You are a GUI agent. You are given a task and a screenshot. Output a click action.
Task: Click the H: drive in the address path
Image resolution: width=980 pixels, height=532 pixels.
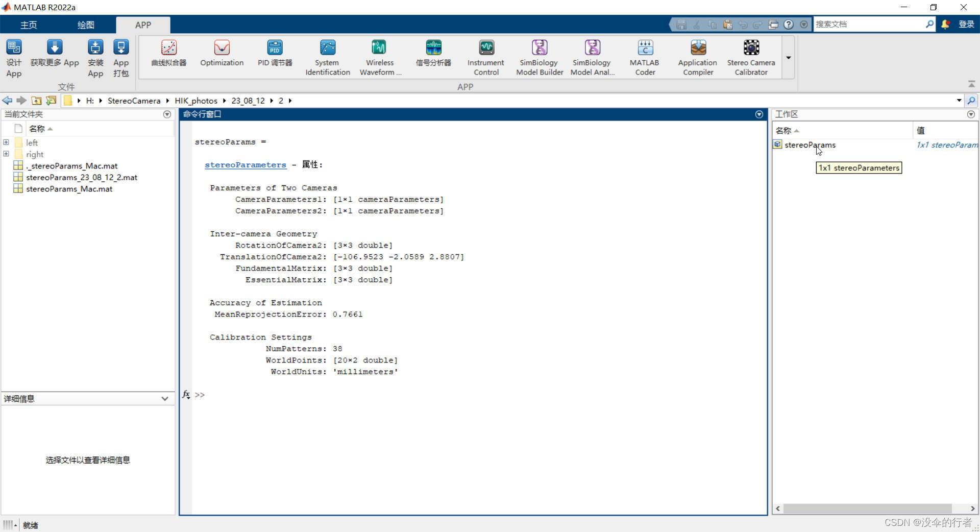90,101
